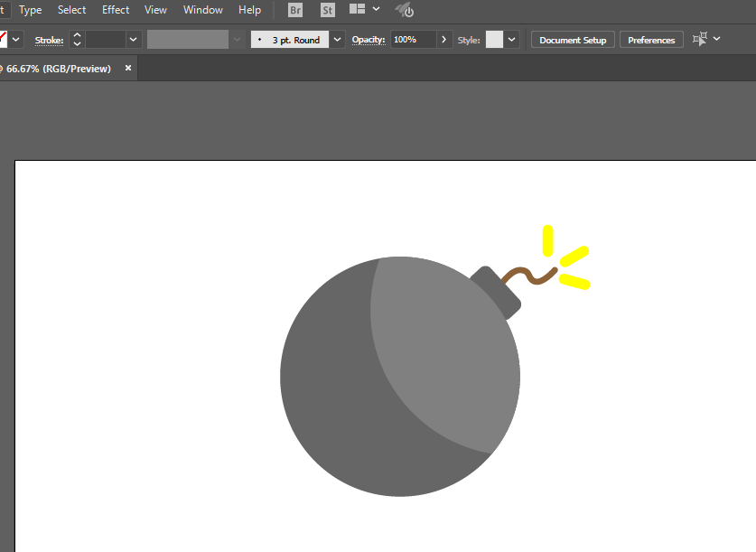Open the Window menu
This screenshot has height=552, width=756.
pyautogui.click(x=203, y=10)
